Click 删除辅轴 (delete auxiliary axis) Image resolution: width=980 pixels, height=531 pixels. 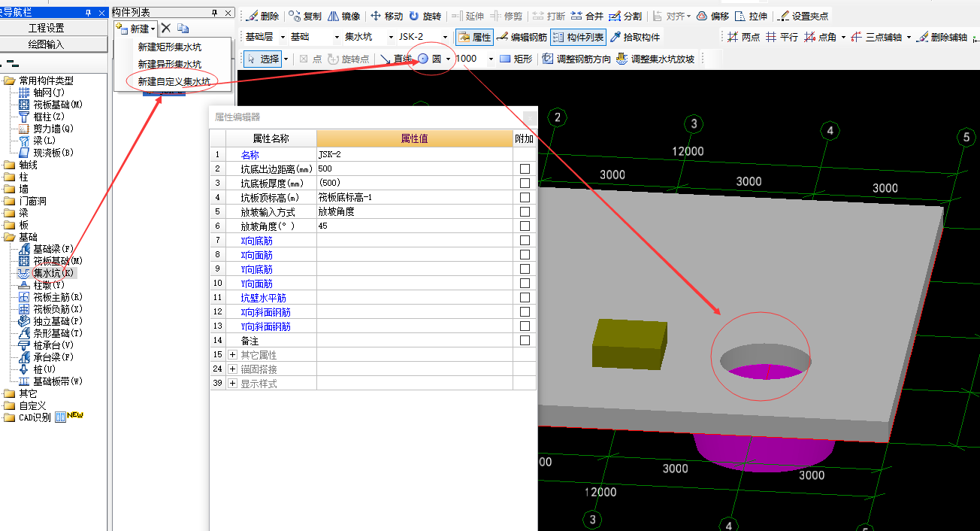click(942, 37)
